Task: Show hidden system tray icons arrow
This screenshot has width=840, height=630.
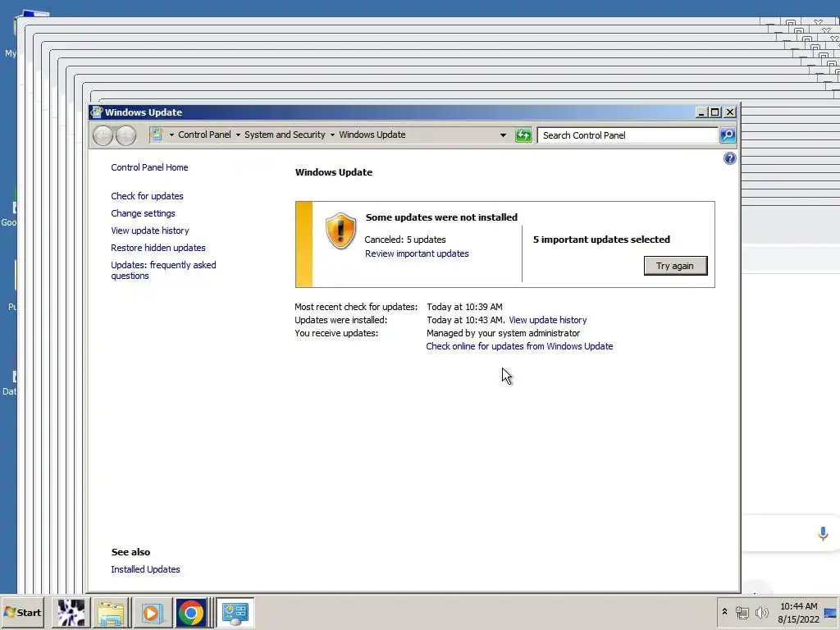Action: (724, 612)
